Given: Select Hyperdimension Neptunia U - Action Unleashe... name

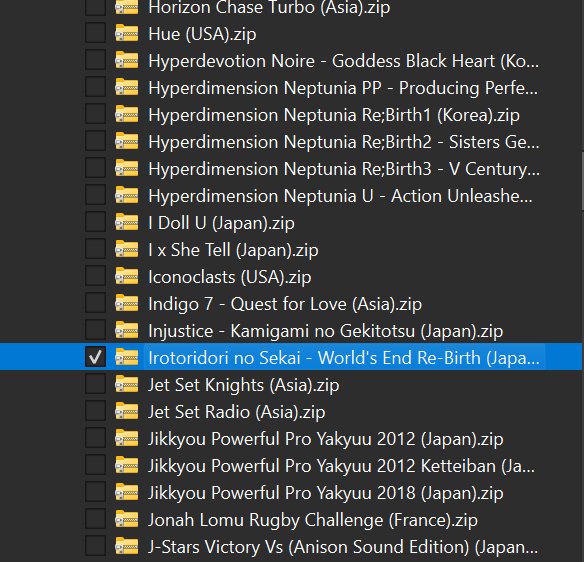Looking at the screenshot, I should pos(340,196).
